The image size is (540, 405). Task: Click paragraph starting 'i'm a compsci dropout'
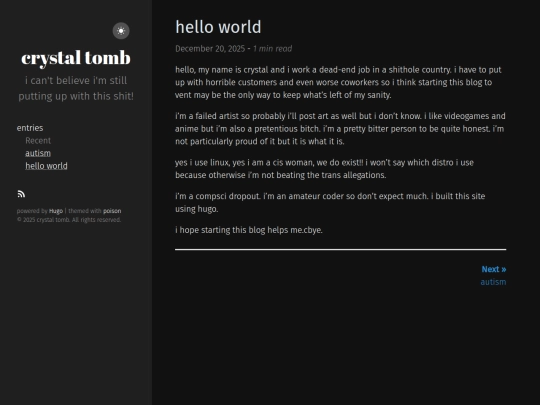[330, 202]
